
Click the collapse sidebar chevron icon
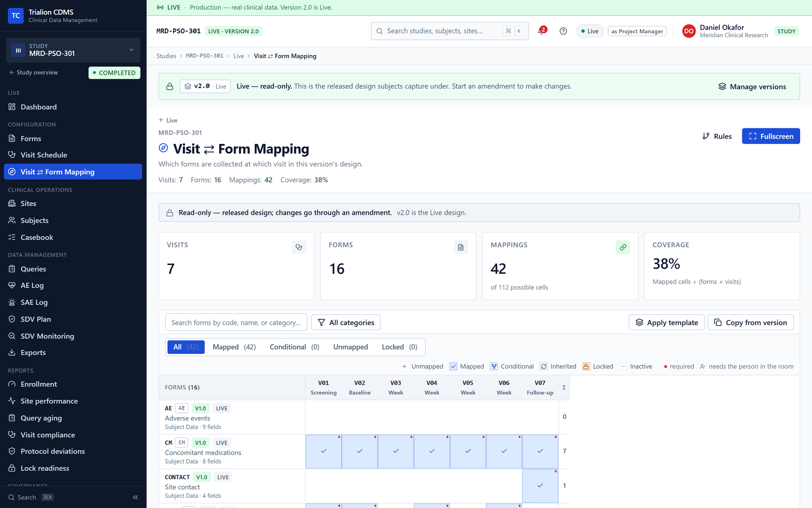(135, 497)
